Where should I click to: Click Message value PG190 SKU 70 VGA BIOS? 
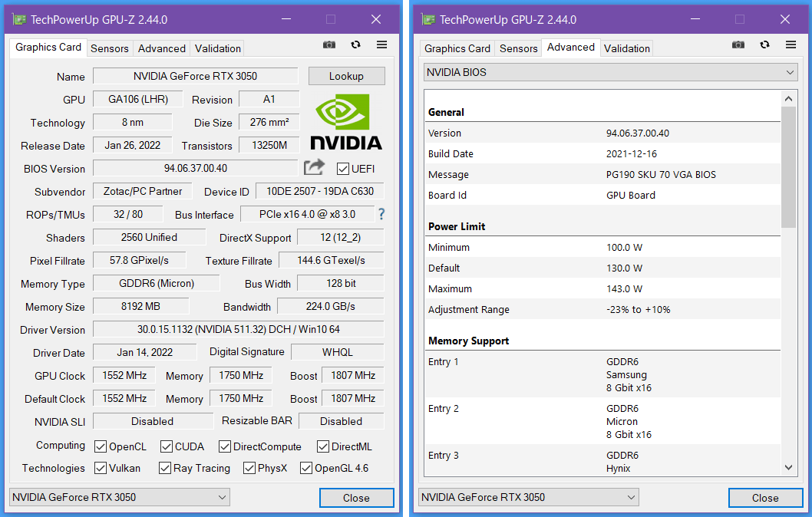pos(662,174)
